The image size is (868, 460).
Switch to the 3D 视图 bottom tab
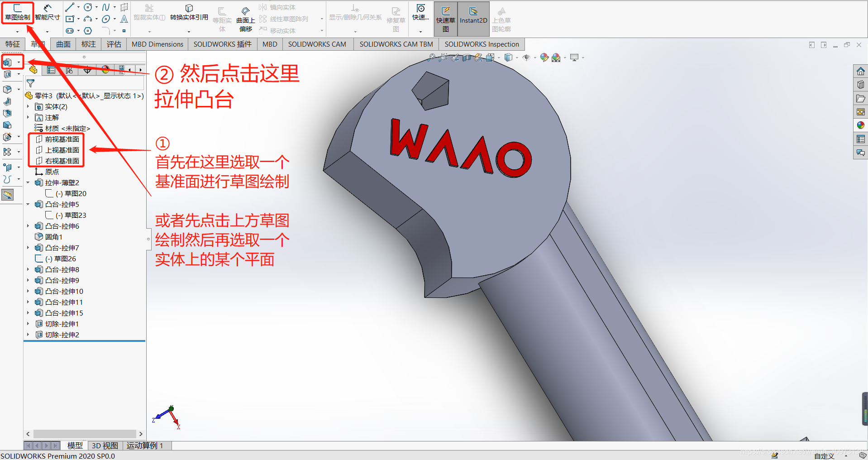click(x=105, y=446)
